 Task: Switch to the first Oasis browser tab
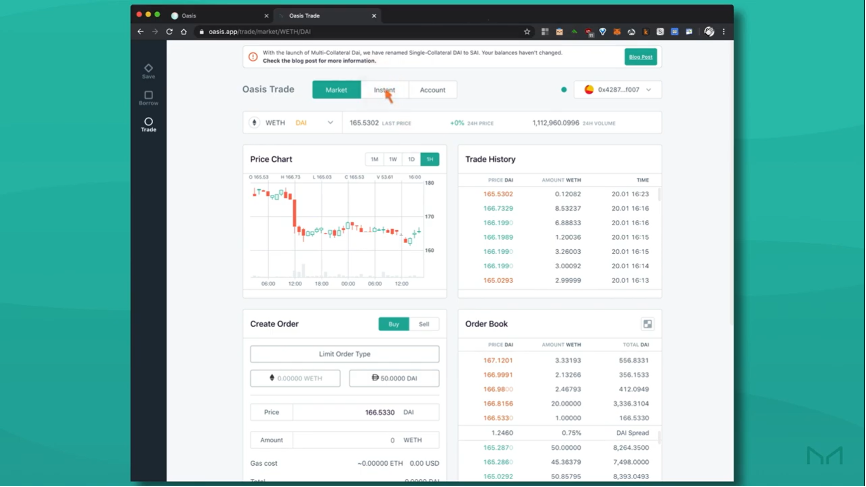(220, 15)
